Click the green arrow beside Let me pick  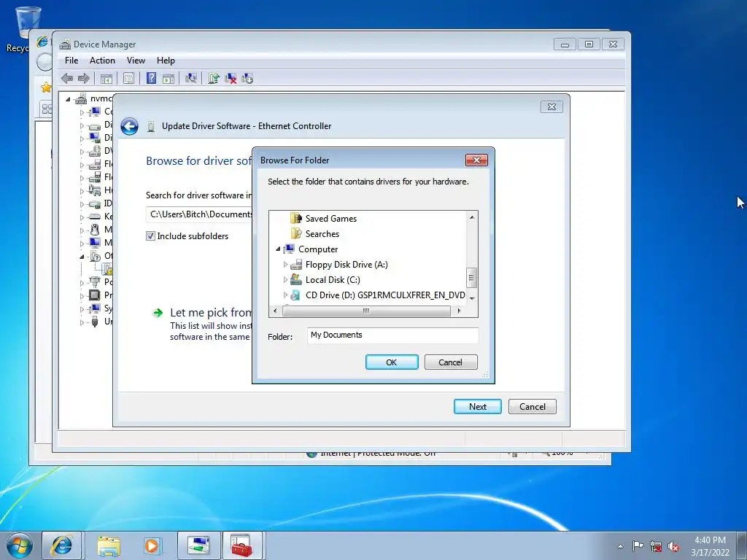point(158,313)
